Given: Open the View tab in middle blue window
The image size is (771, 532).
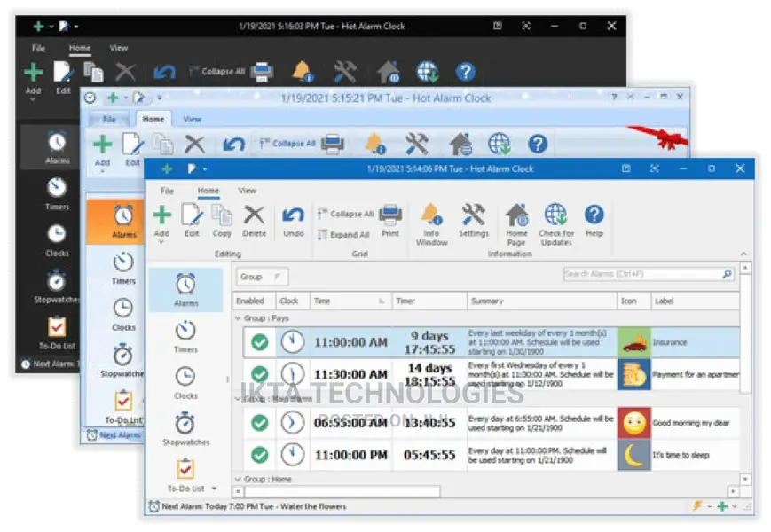Looking at the screenshot, I should [193, 120].
